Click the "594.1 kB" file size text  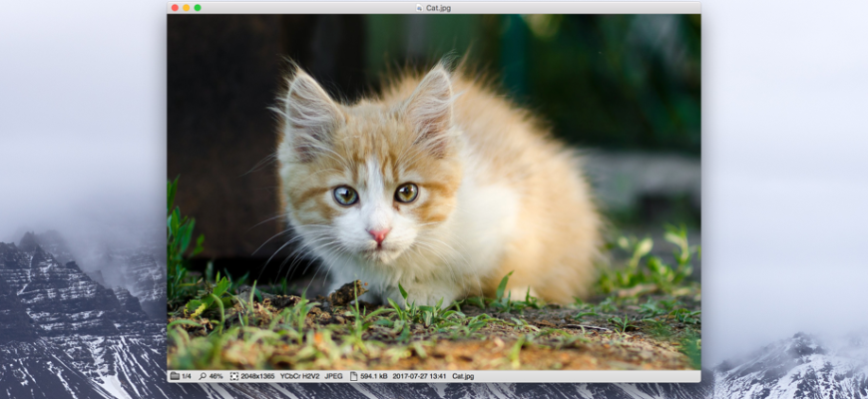(374, 376)
